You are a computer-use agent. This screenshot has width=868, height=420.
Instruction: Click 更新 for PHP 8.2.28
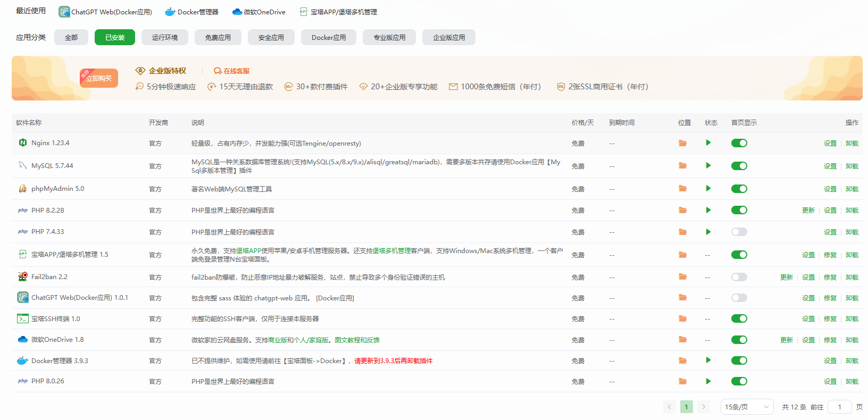coord(808,211)
